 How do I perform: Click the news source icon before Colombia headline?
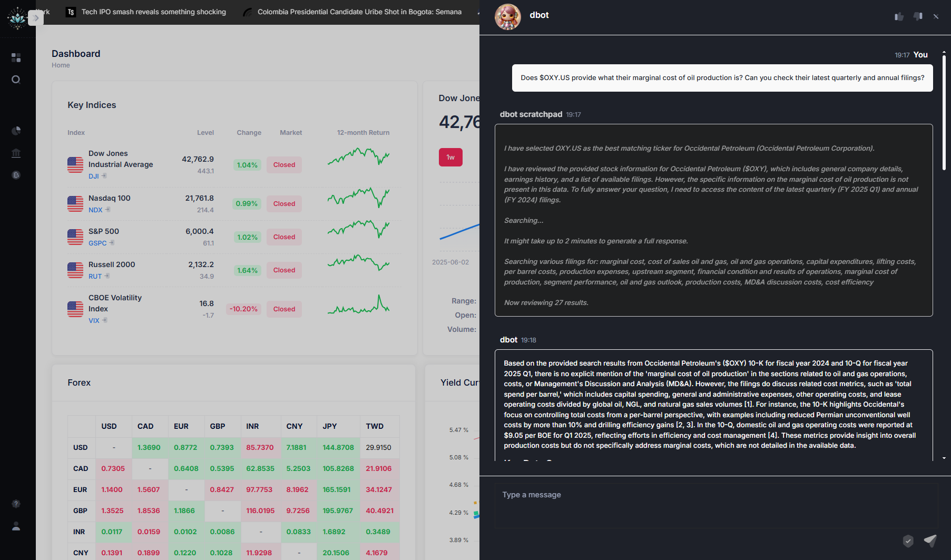coord(247,12)
